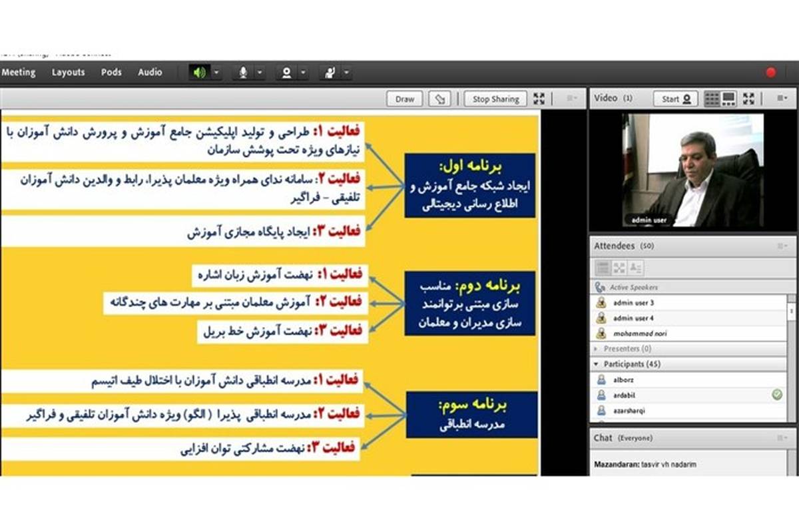Screen dimensions: 799x532
Task: Open the Layouts menu
Action: coord(68,72)
